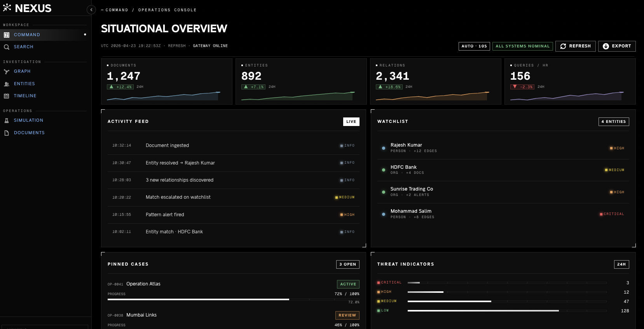Click the EXPORT button label

point(621,46)
